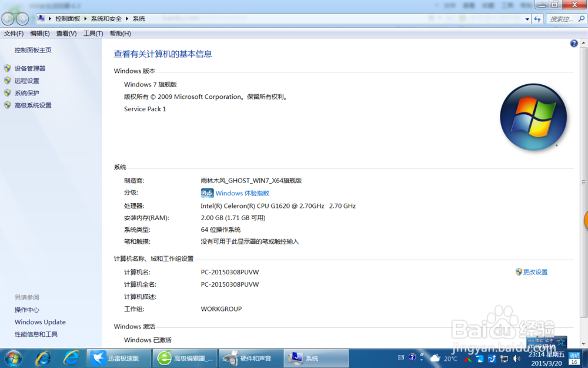Click the Windows Start orb
The width and height of the screenshot is (588, 368).
pyautogui.click(x=14, y=359)
